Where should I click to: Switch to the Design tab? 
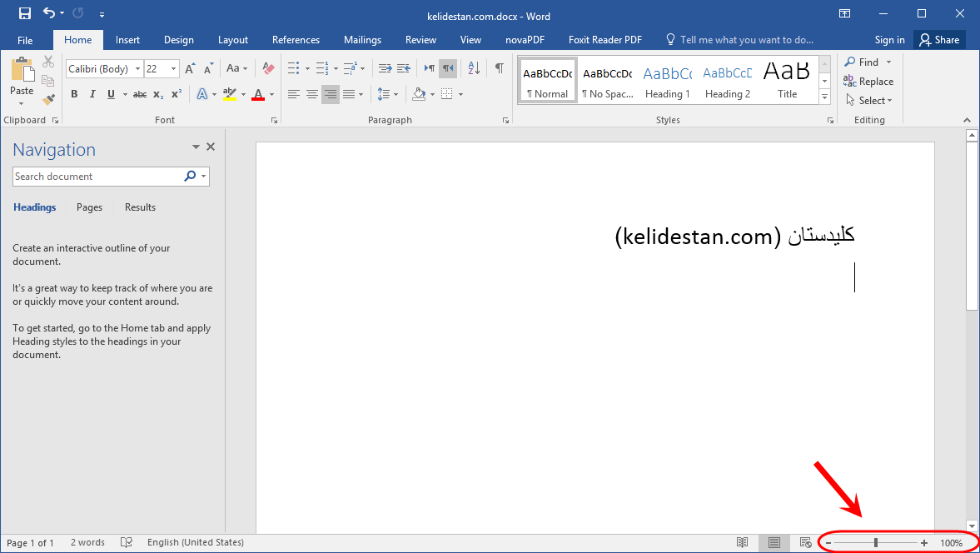click(x=179, y=40)
